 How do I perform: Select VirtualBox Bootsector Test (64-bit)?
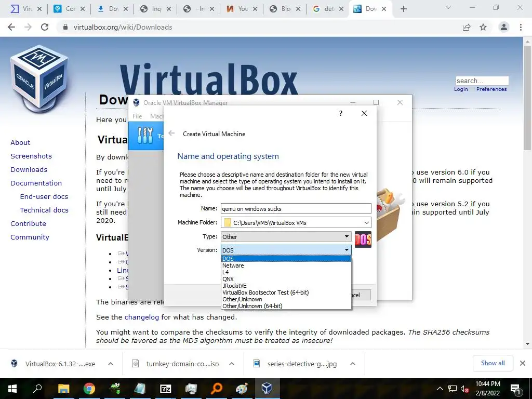[286, 292]
